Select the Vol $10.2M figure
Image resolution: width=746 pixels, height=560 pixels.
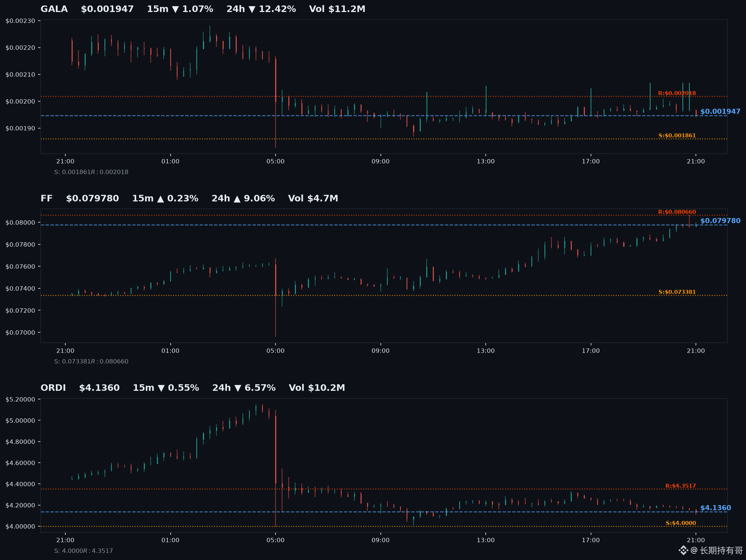click(x=317, y=388)
